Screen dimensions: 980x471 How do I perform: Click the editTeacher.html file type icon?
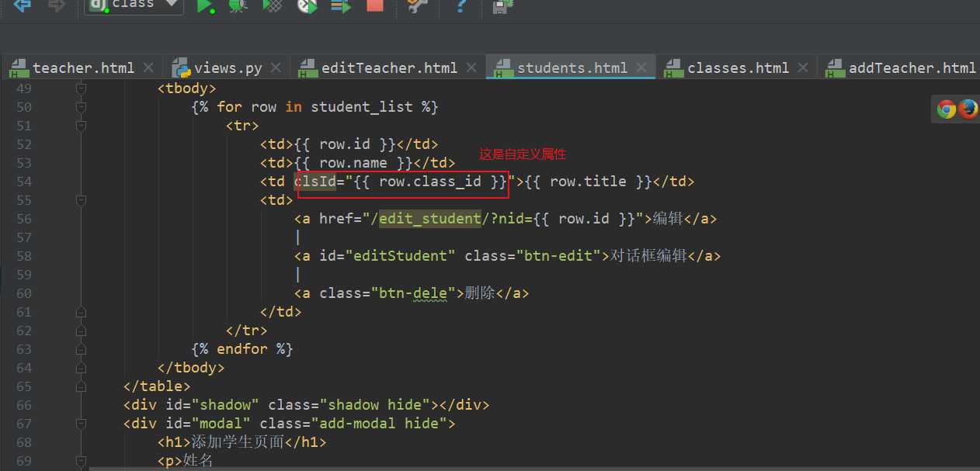[308, 68]
